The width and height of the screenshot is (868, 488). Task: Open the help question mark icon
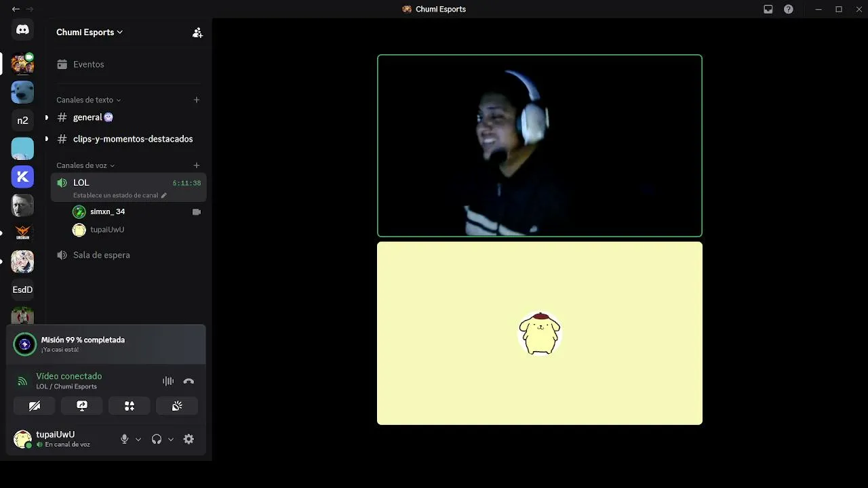[788, 9]
